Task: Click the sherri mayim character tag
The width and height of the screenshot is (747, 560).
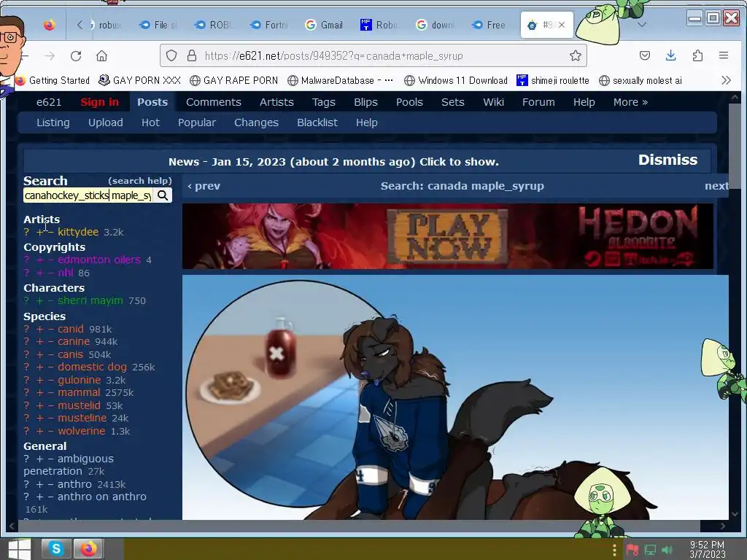Action: click(90, 300)
